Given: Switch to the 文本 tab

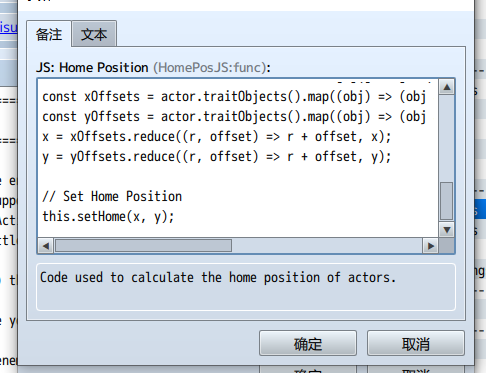Looking at the screenshot, I should point(94,34).
